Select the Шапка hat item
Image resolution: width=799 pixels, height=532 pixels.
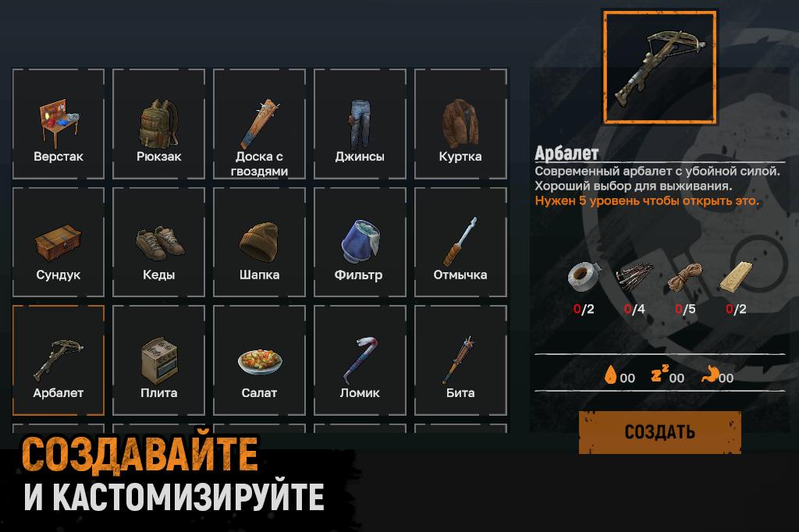point(259,242)
